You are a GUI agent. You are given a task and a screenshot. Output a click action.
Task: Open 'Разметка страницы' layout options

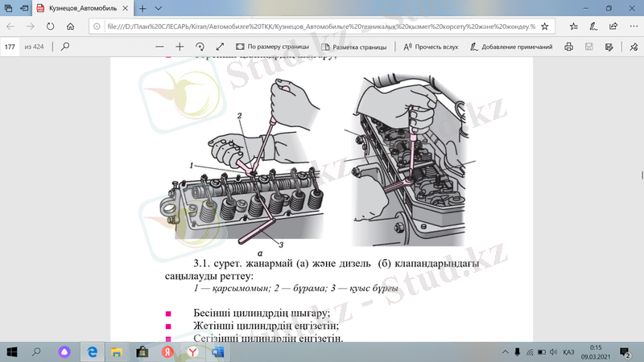pyautogui.click(x=353, y=47)
